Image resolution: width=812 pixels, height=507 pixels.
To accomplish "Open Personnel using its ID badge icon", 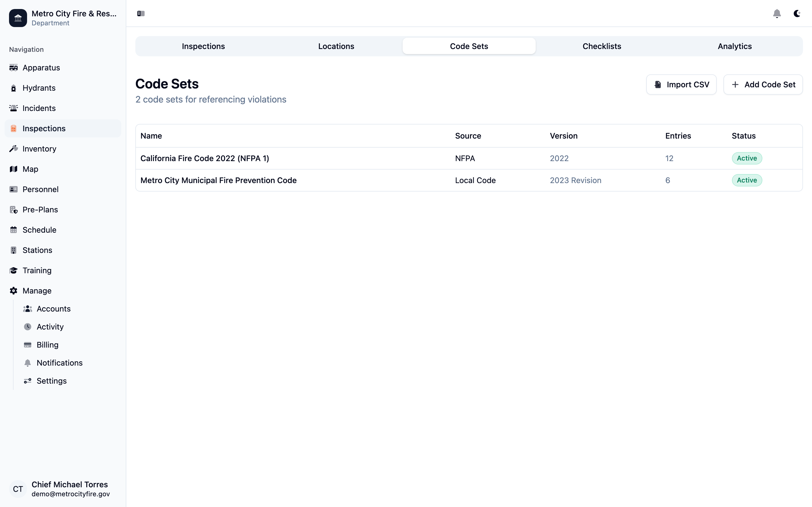I will click(x=14, y=189).
